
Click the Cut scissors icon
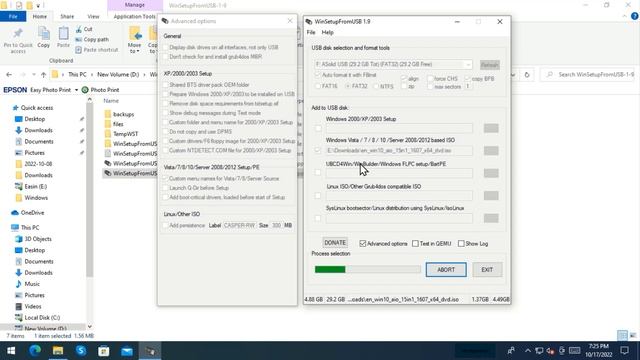tap(78, 29)
